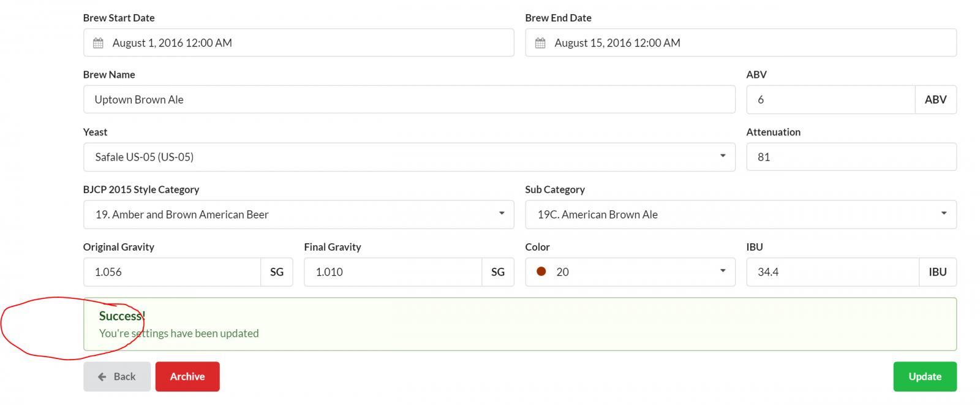Focus the IBU value field
This screenshot has height=405, width=980.
coord(832,272)
